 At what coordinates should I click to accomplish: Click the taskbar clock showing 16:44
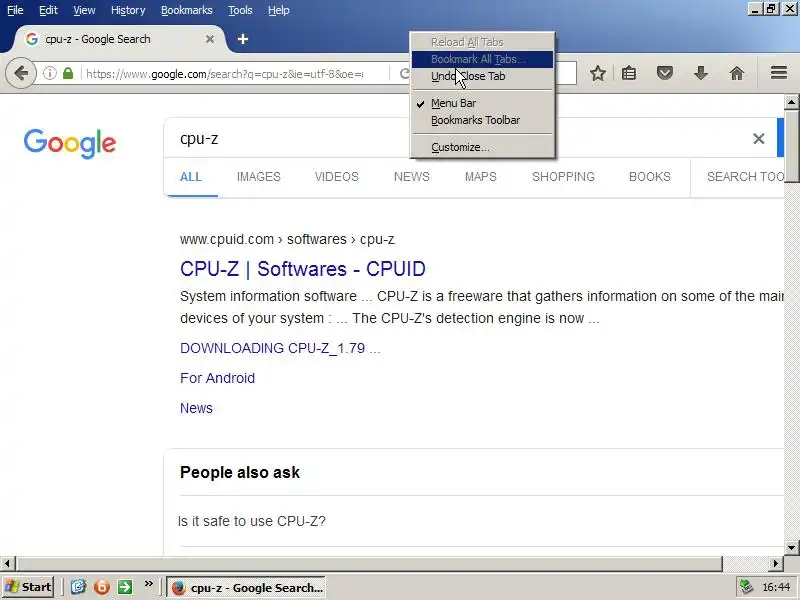(776, 587)
